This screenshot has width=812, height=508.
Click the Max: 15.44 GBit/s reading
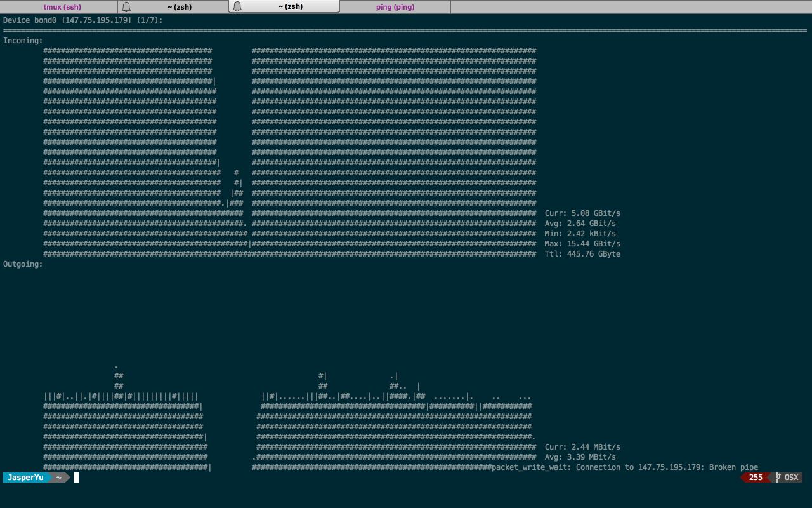click(x=582, y=244)
